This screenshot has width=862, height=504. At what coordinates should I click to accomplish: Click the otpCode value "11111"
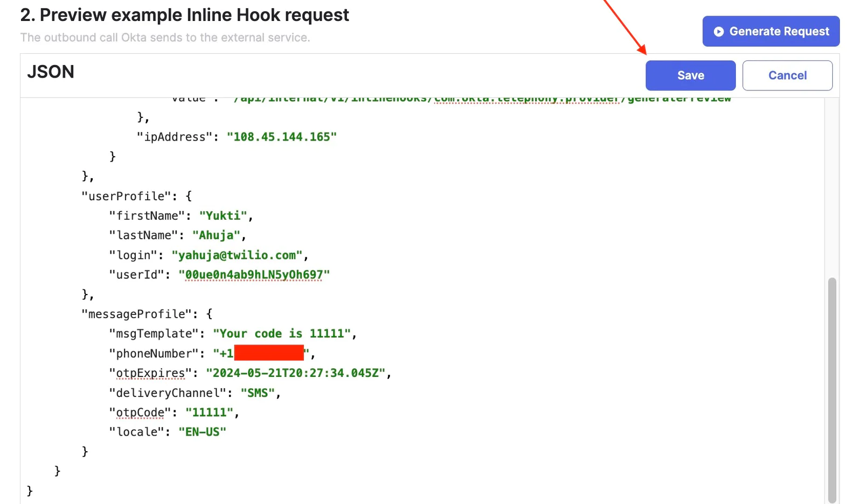pyautogui.click(x=209, y=412)
